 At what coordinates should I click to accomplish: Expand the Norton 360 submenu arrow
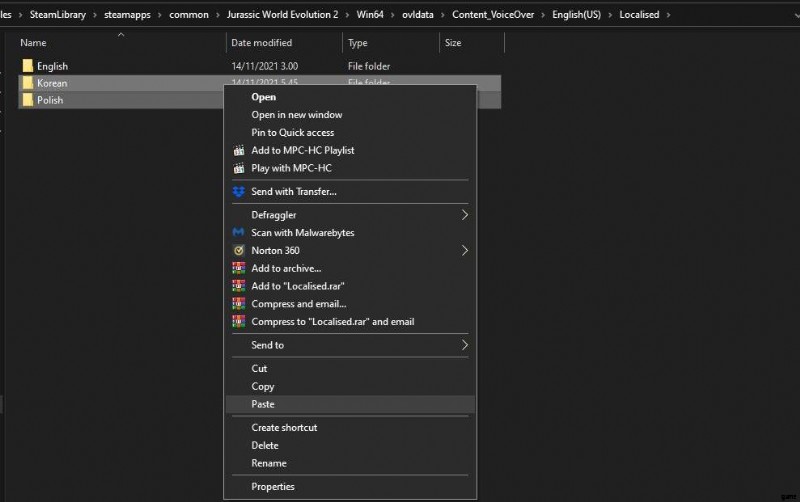[465, 251]
